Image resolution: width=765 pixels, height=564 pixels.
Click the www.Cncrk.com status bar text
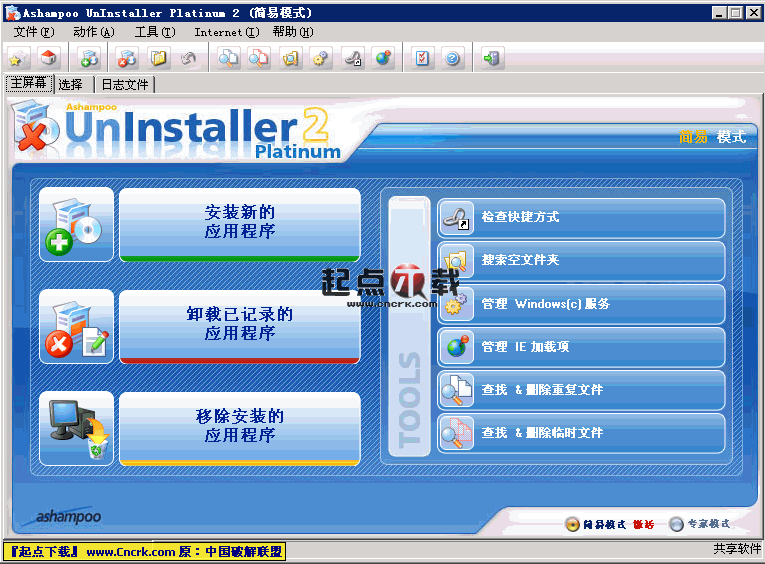tap(131, 552)
